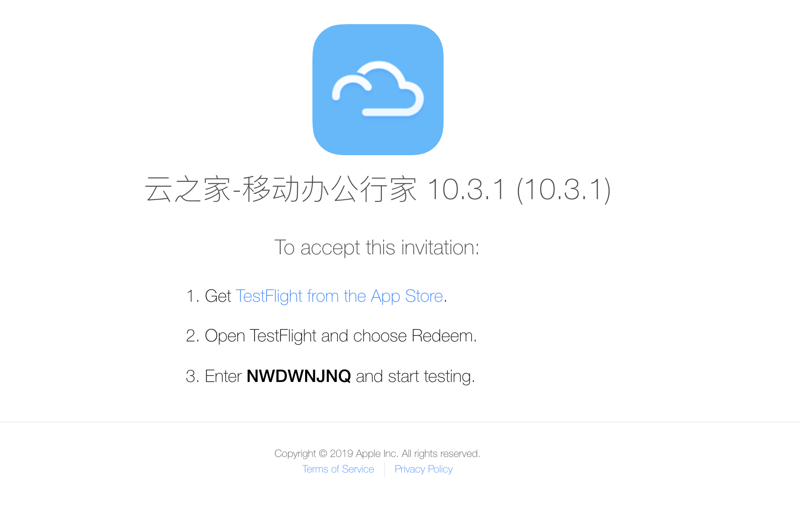Screen dimensions: 800x532
Task: Click the word 'Get' in step 1
Action: pos(218,296)
